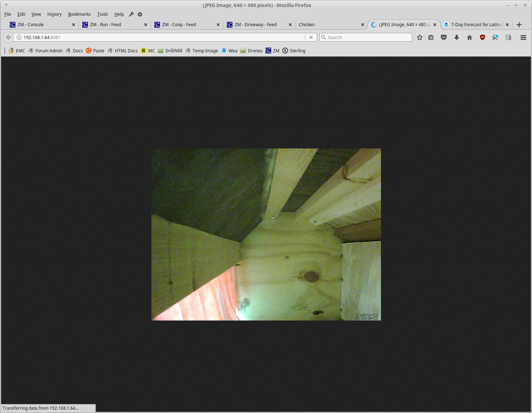This screenshot has height=413, width=532.
Task: Close the ZM - Driveway - Feed tab
Action: pyautogui.click(x=290, y=25)
